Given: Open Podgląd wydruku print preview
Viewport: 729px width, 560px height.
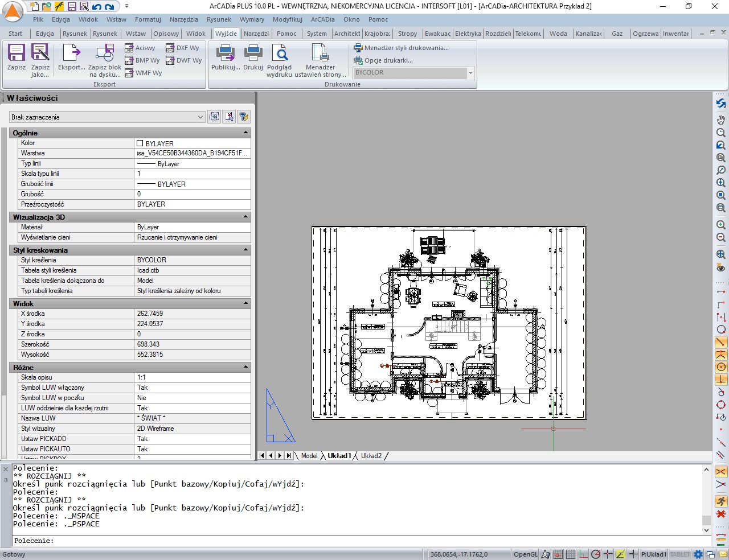Looking at the screenshot, I should pos(280,53).
